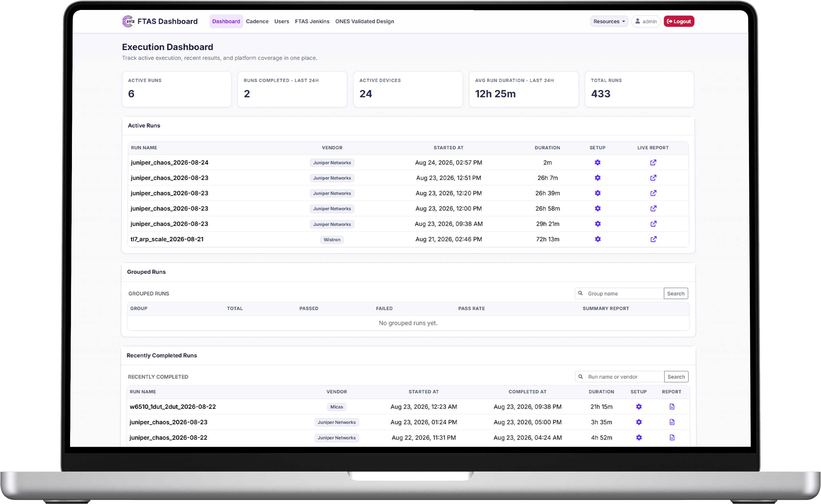Click Search button for recently completed runs
The image size is (821, 504).
point(676,377)
